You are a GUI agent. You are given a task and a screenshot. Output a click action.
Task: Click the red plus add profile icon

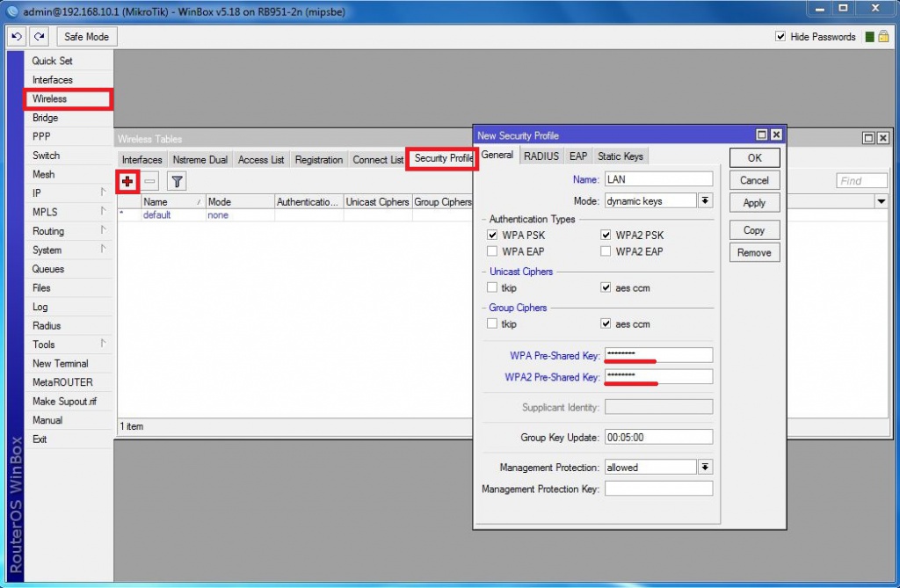click(x=128, y=181)
